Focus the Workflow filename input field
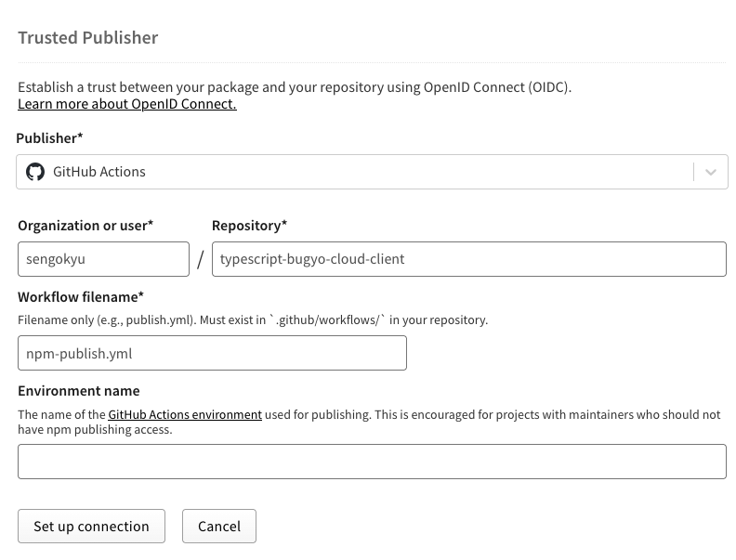This screenshot has width=736, height=560. click(x=212, y=353)
